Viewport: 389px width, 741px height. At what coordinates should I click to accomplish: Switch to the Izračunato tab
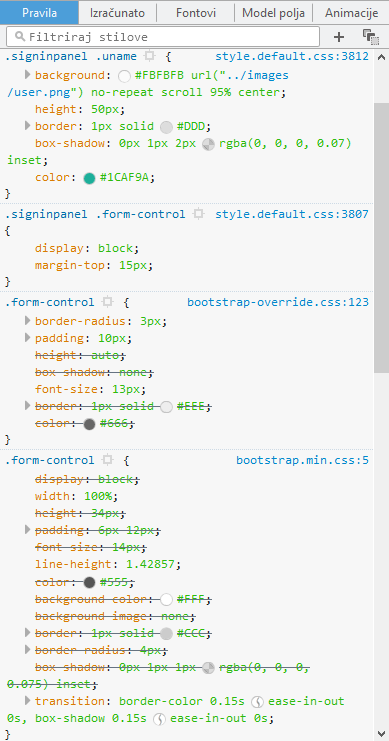(117, 13)
